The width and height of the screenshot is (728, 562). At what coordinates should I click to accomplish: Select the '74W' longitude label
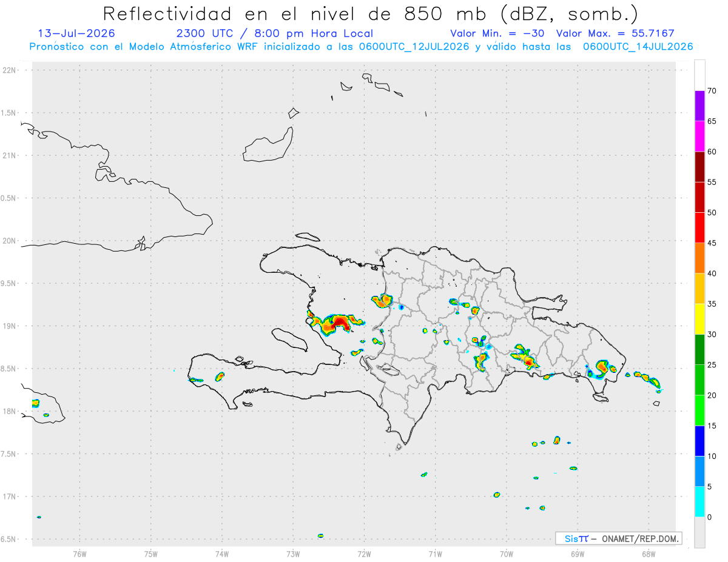[x=222, y=554]
